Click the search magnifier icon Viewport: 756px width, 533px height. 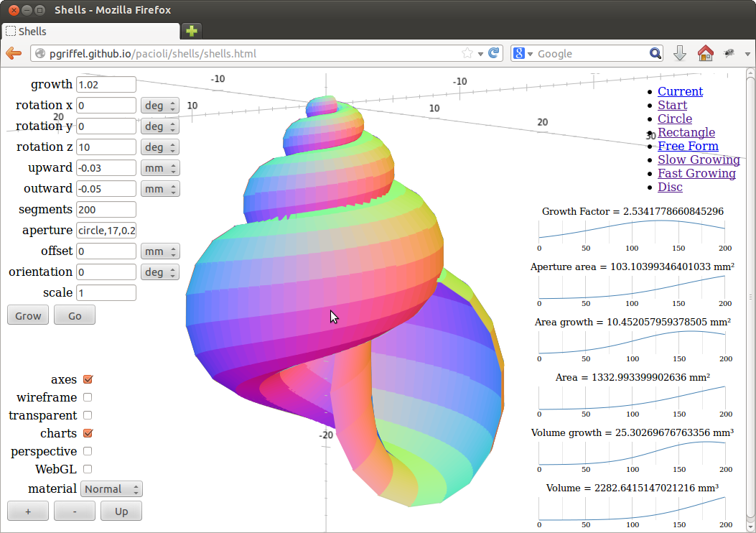655,52
